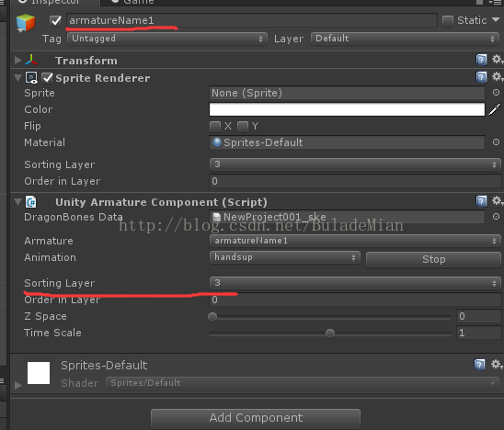Viewport: 504px width, 430px height.
Task: Open the Layer Default dropdown
Action: tap(405, 39)
